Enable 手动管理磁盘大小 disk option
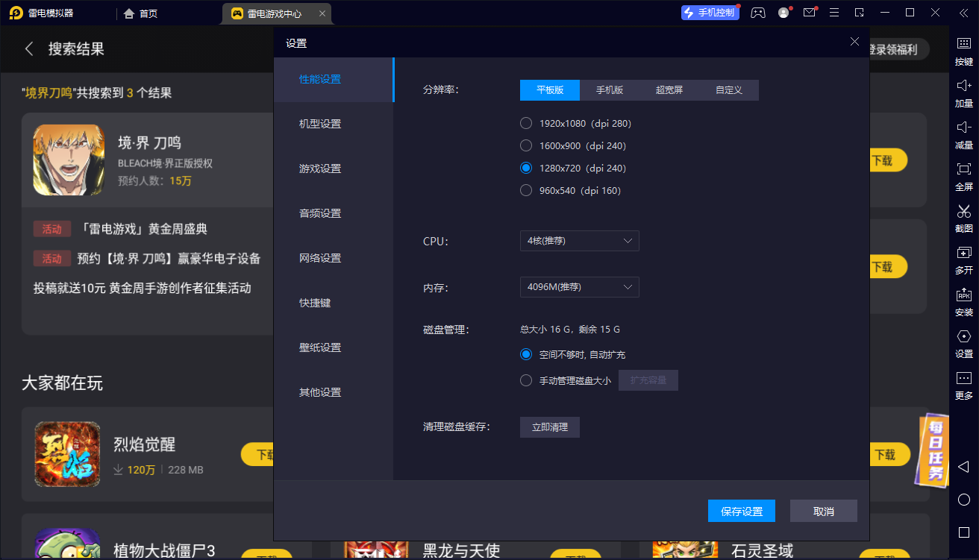The height and width of the screenshot is (560, 979). [x=525, y=380]
